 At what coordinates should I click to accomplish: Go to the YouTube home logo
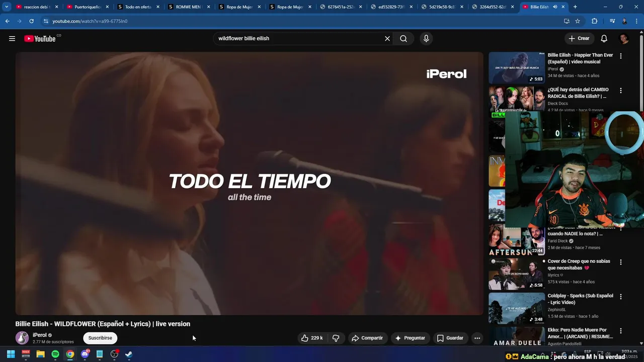point(40,39)
